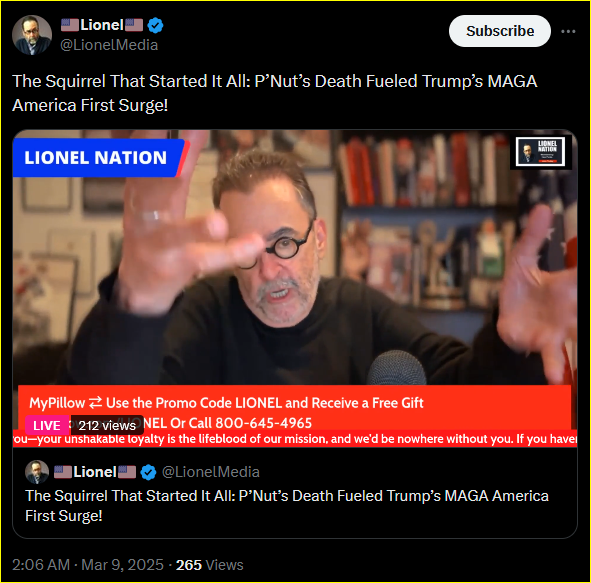Image resolution: width=591 pixels, height=583 pixels.
Task: Click the blue verified badge beside the top name
Action: 155,26
